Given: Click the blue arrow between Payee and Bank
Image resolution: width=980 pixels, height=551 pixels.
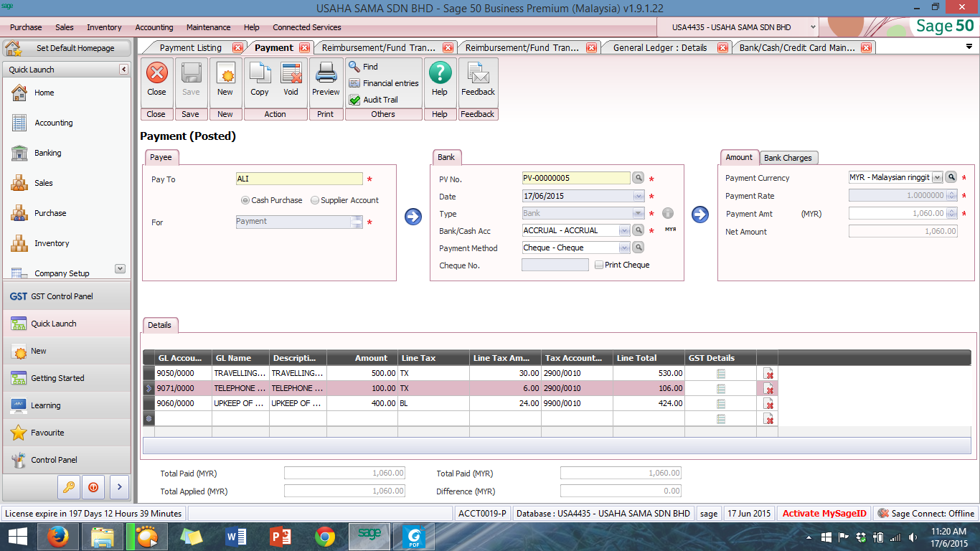Looking at the screenshot, I should (413, 216).
